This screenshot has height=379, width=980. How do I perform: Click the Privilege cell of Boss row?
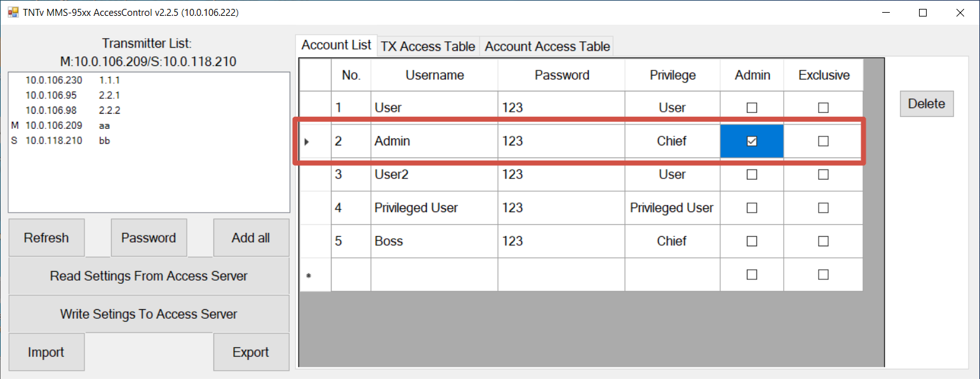pyautogui.click(x=671, y=241)
